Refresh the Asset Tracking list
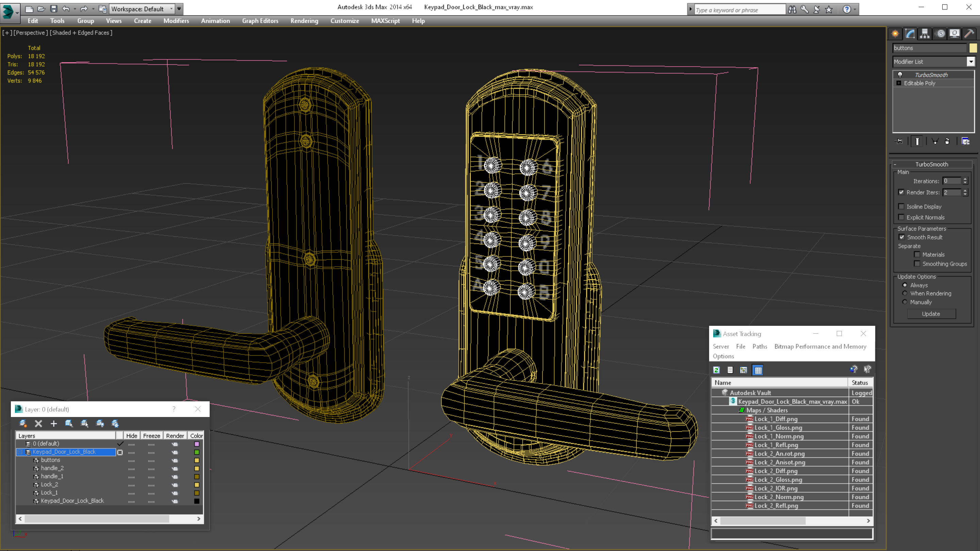The image size is (980, 551). coord(716,370)
